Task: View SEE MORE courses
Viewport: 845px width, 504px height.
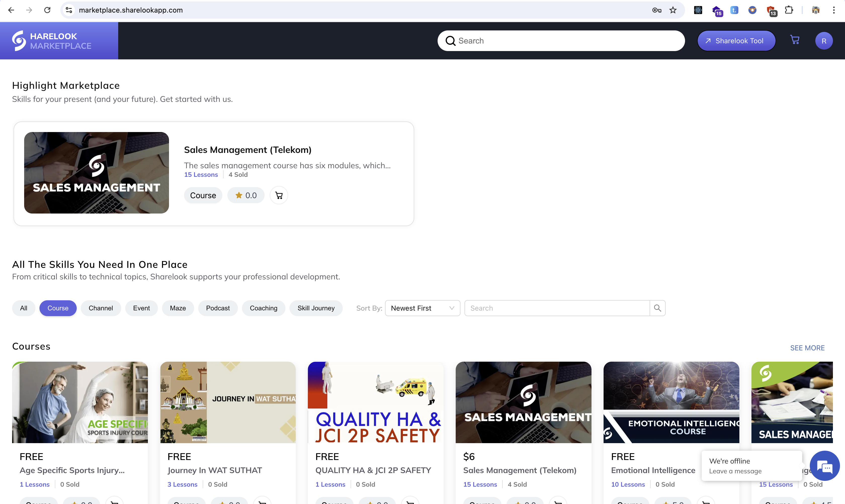Action: pos(807,348)
